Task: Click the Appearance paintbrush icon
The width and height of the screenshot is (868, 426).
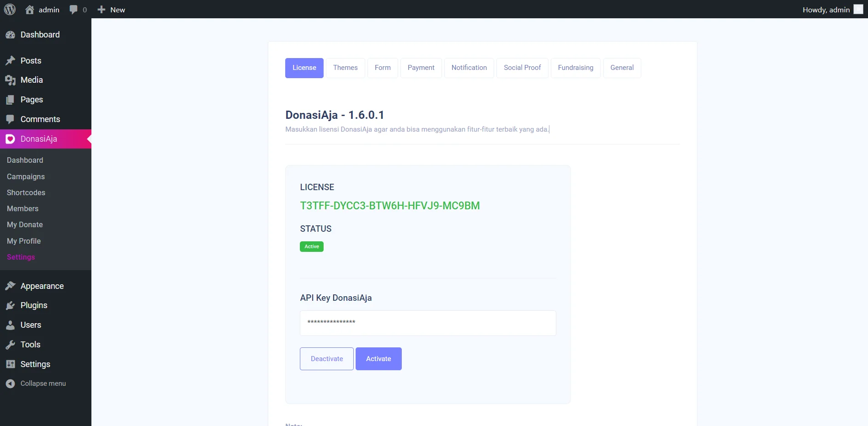Action: tap(10, 286)
